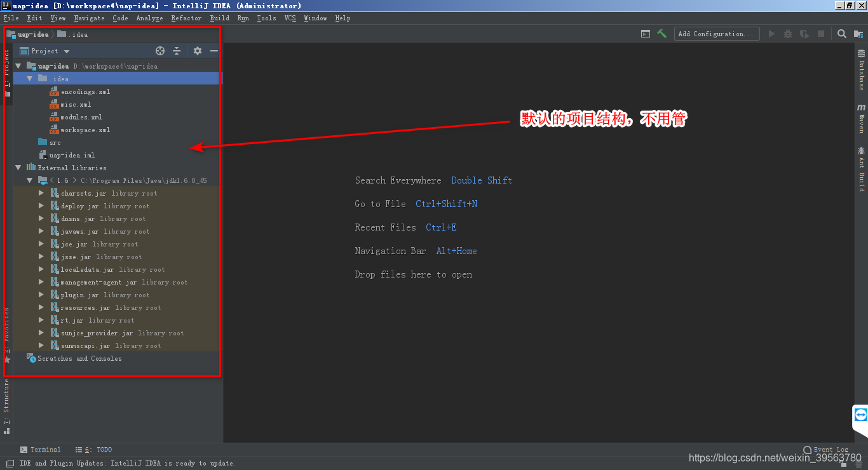Screen dimensions: 868x470
Task: Open the Ant Build side tab
Action: pyautogui.click(x=861, y=169)
